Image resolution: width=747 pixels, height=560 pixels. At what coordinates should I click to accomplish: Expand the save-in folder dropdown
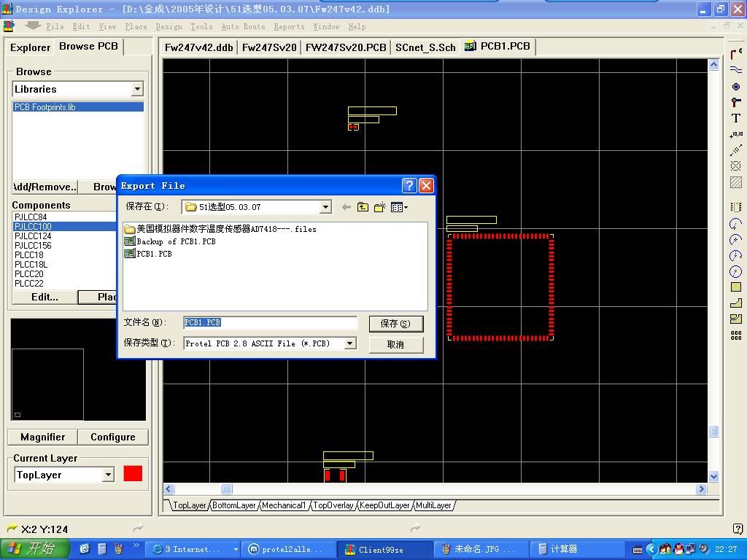tap(325, 207)
